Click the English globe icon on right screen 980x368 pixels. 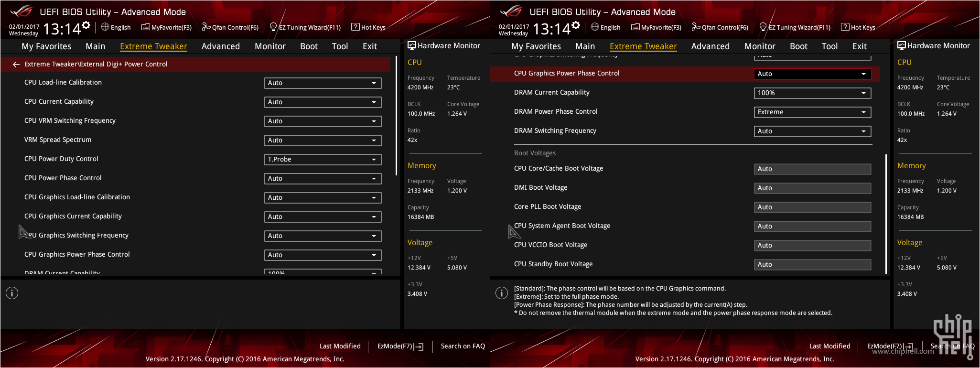(595, 27)
